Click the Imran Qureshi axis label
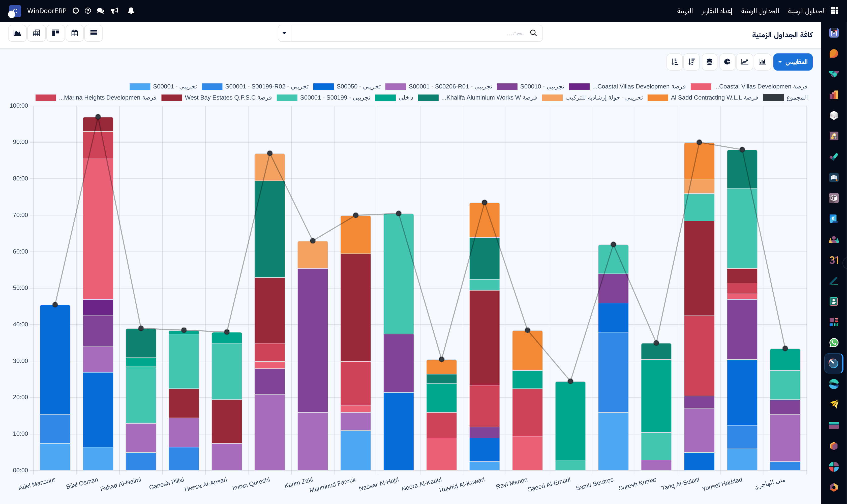Viewport: 847px width, 504px height. pos(251,484)
